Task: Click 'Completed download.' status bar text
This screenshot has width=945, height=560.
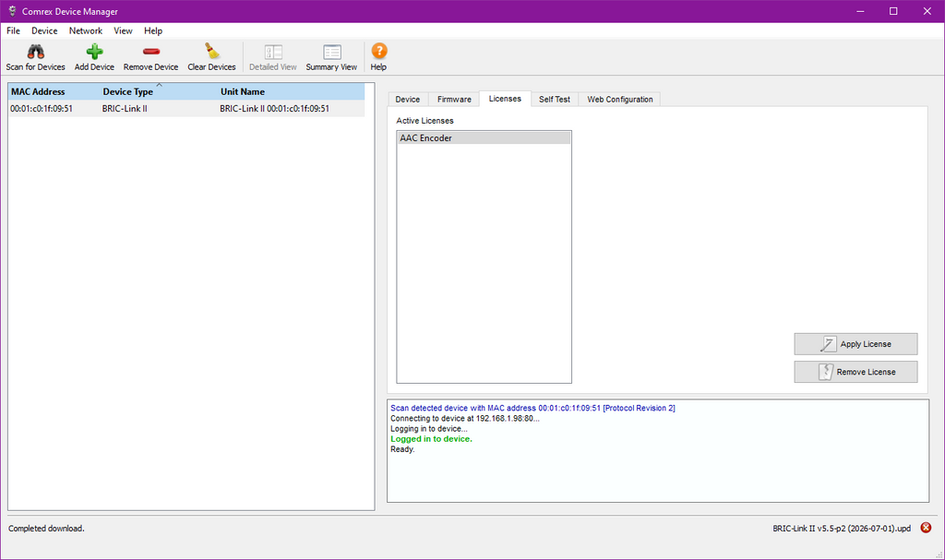Action: coord(46,529)
